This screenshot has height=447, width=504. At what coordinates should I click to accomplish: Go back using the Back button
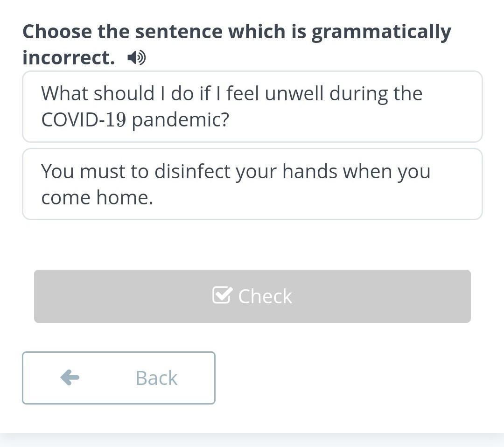pos(119,378)
